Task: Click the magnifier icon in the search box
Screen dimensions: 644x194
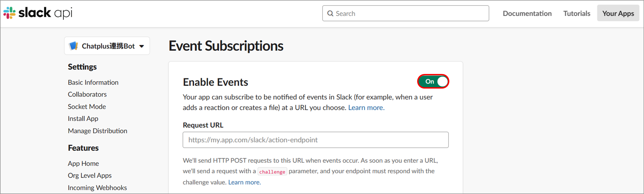Action: (x=330, y=13)
